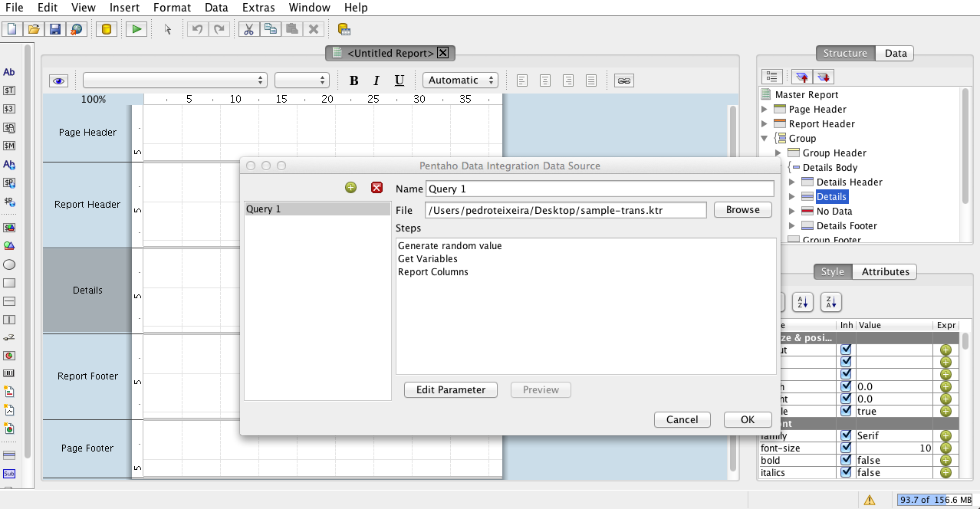Select the ellipse shape palette icon
The image size is (980, 509).
tap(9, 264)
